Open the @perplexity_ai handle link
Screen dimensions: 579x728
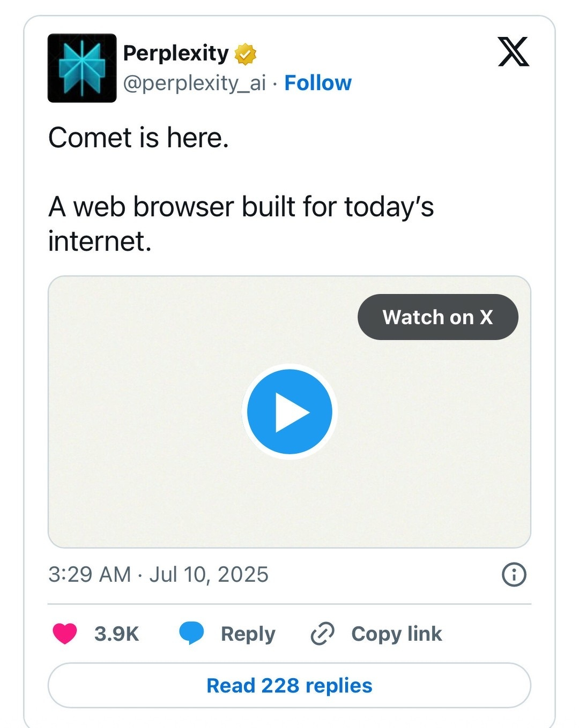coord(195,83)
